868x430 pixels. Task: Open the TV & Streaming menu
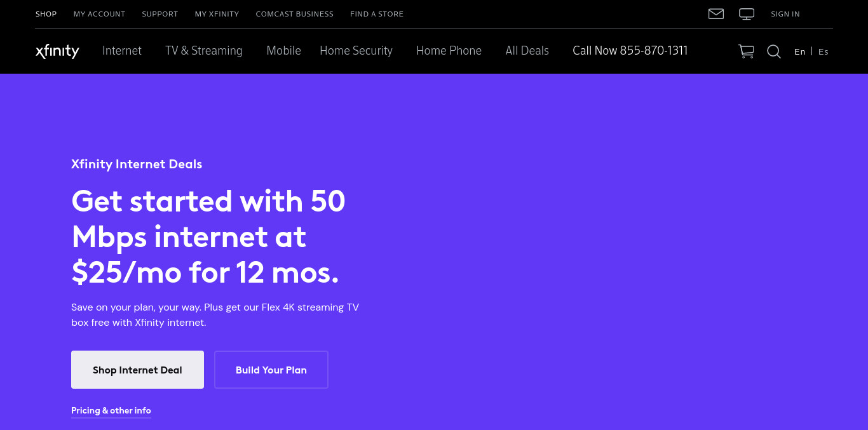point(204,51)
